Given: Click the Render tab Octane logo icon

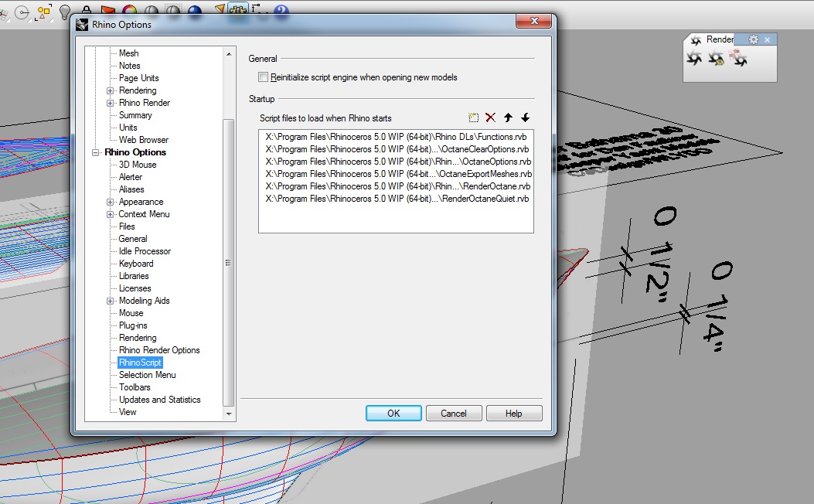Looking at the screenshot, I should (x=696, y=40).
